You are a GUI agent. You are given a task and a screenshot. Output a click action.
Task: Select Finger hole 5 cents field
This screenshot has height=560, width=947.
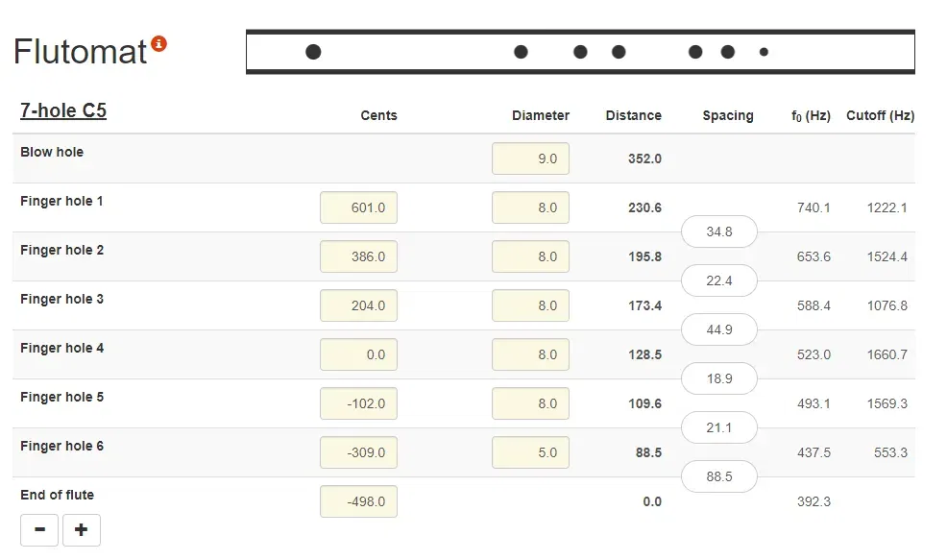(358, 403)
